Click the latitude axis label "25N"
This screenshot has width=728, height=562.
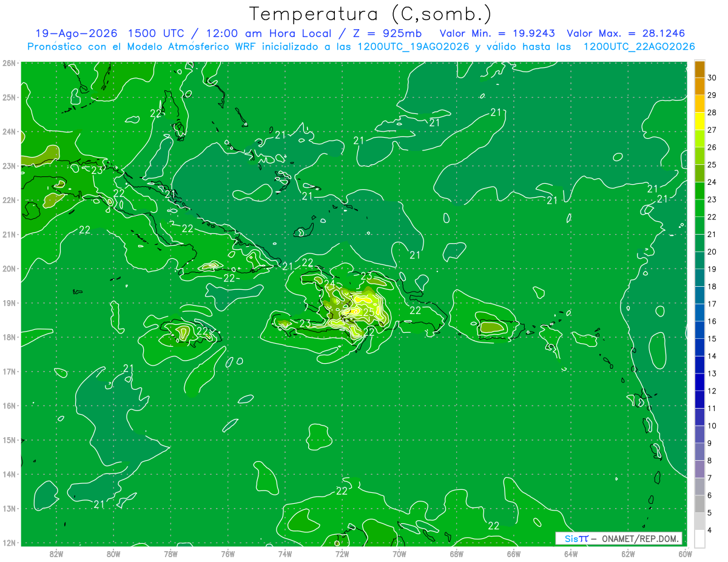(8, 97)
